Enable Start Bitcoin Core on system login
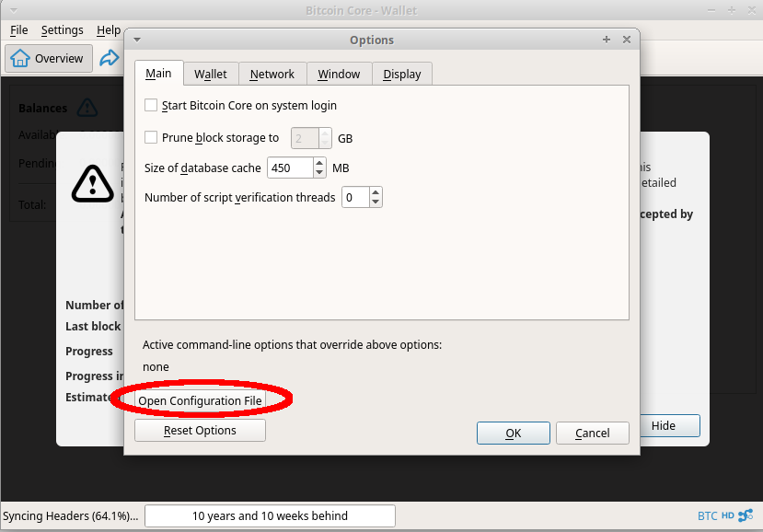This screenshot has height=532, width=763. click(x=151, y=105)
